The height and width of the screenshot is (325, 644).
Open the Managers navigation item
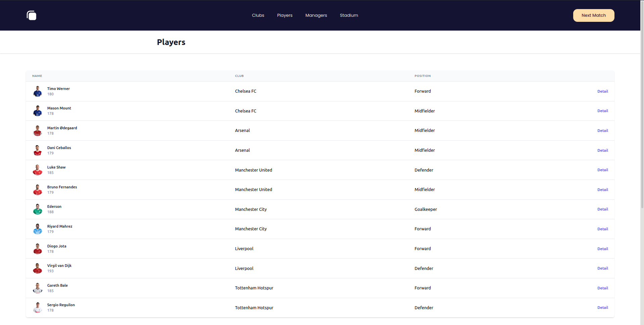[316, 15]
